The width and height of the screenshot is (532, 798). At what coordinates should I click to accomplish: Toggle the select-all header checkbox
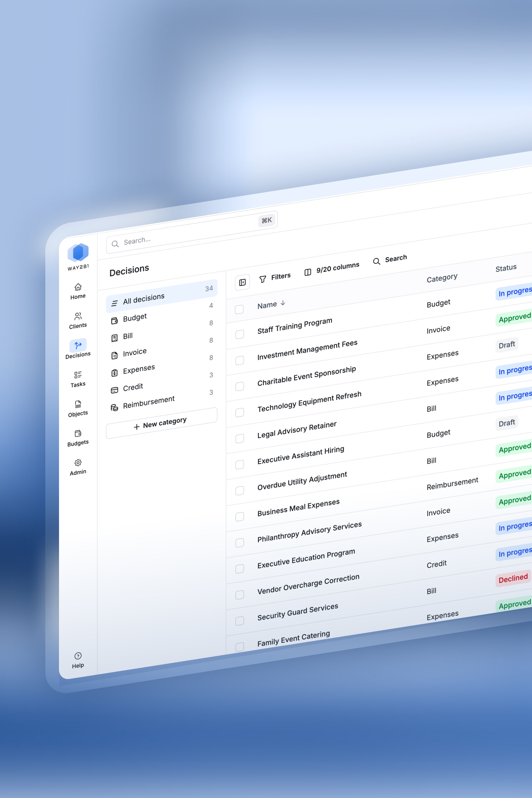239,309
